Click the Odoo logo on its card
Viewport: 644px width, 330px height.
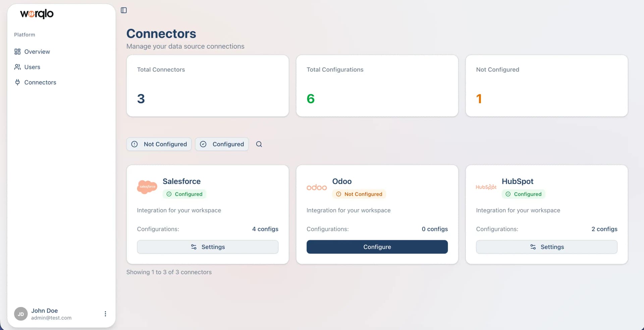[316, 187]
